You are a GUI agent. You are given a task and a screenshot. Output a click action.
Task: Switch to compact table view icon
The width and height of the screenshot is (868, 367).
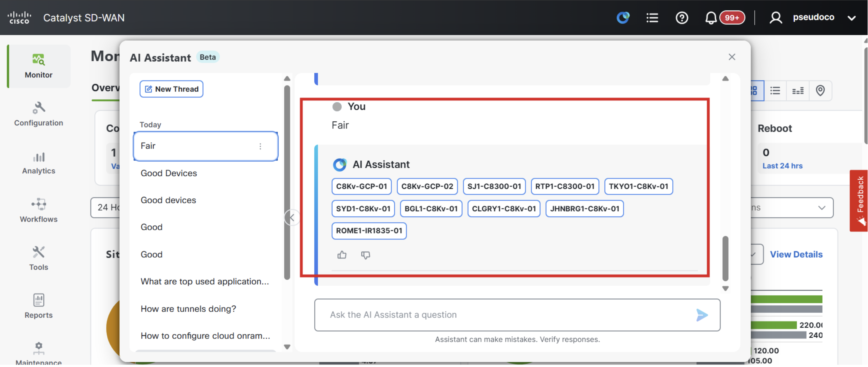(797, 90)
